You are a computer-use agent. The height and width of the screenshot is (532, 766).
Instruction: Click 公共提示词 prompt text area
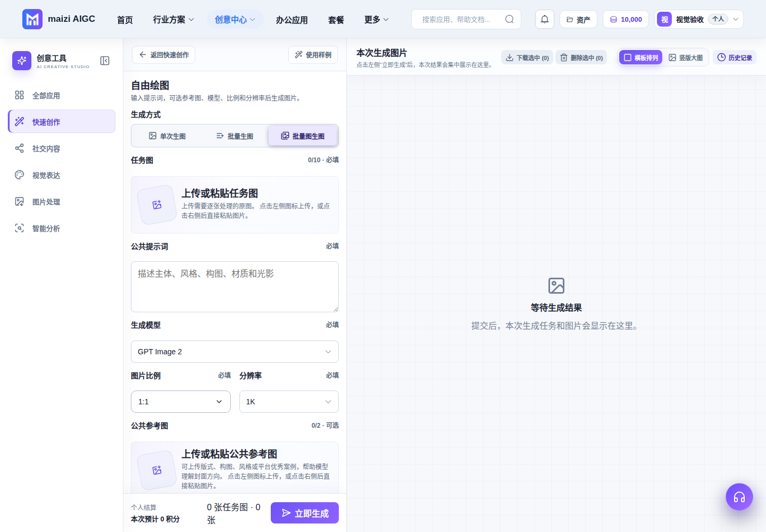click(x=235, y=287)
